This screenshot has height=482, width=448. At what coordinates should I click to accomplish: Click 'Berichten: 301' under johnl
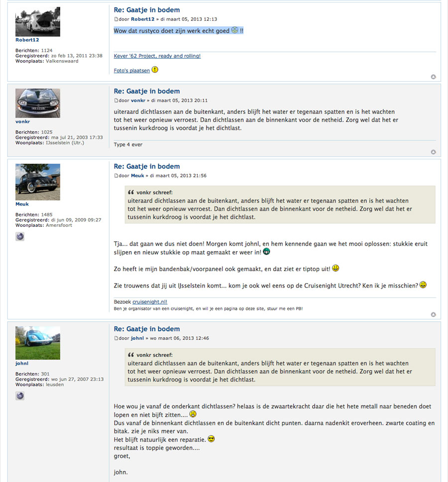pyautogui.click(x=32, y=374)
